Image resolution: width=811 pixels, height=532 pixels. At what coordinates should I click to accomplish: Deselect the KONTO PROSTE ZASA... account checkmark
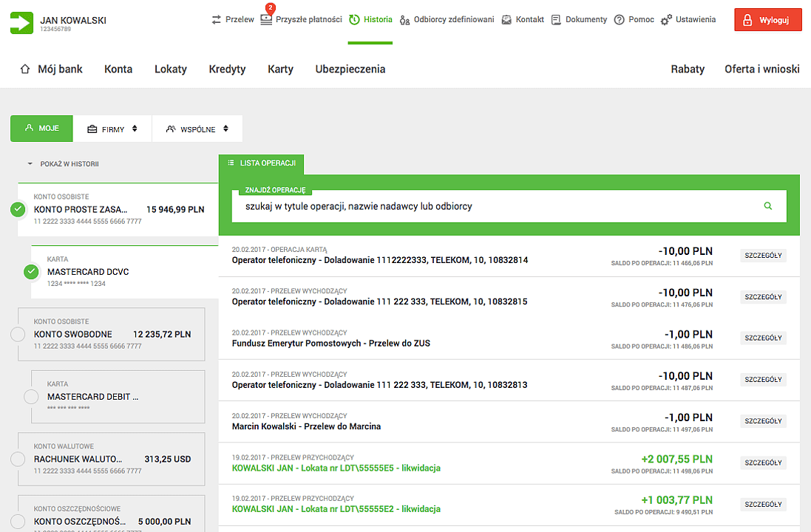tap(18, 209)
